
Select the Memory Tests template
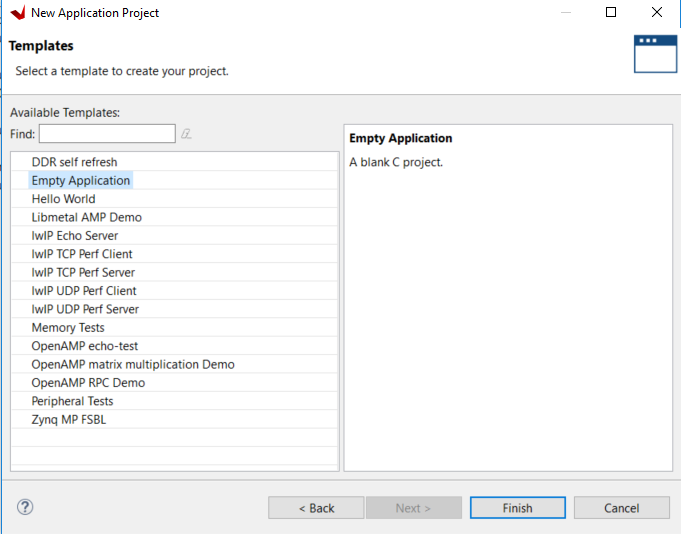(68, 328)
